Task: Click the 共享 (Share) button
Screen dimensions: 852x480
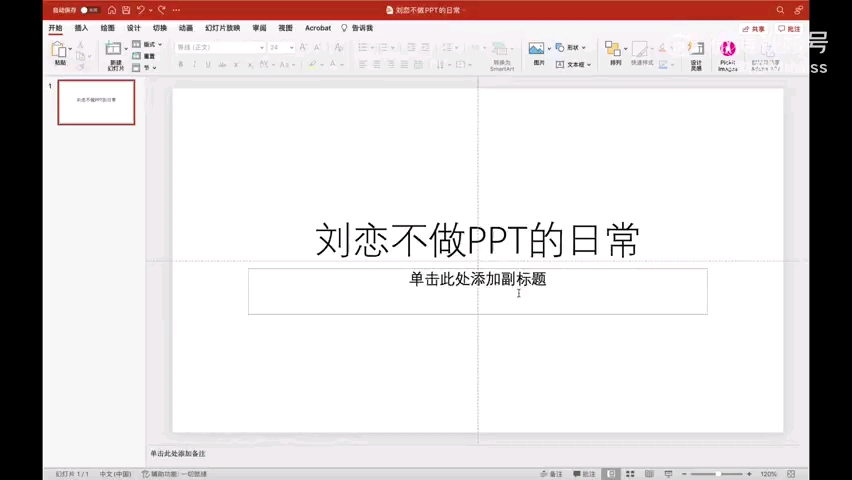Action: point(754,29)
